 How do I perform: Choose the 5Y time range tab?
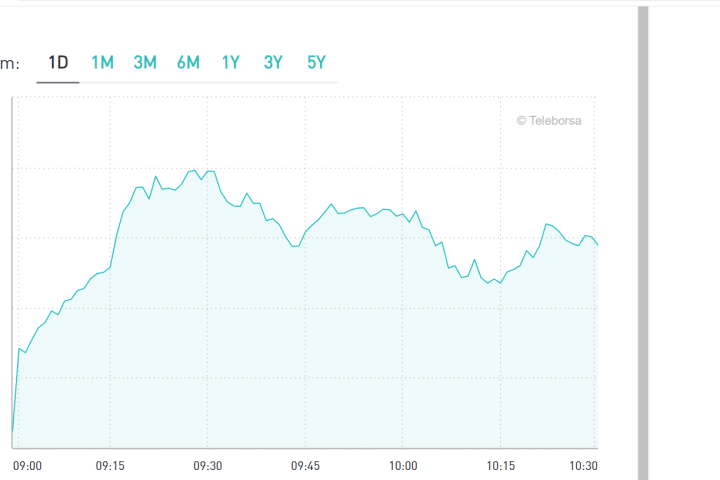317,62
